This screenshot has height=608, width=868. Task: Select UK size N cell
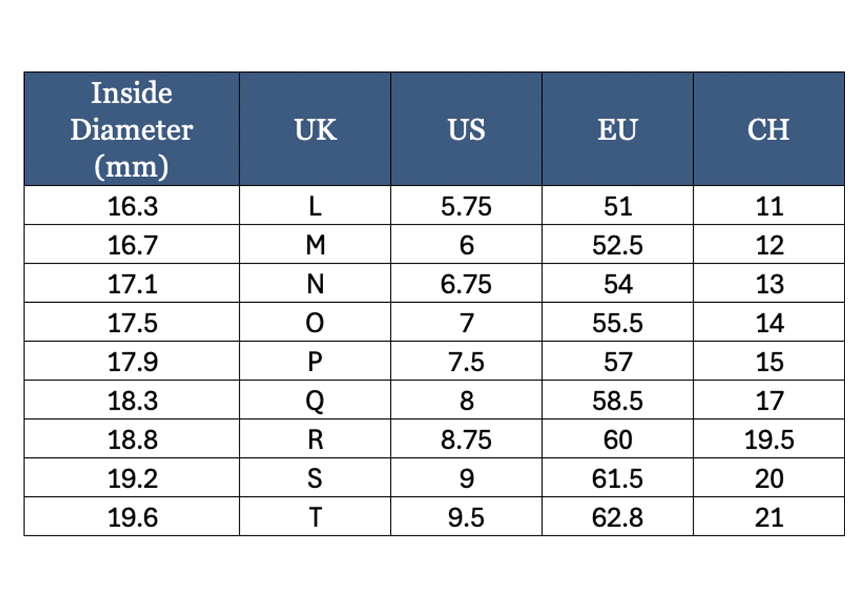coord(315,284)
